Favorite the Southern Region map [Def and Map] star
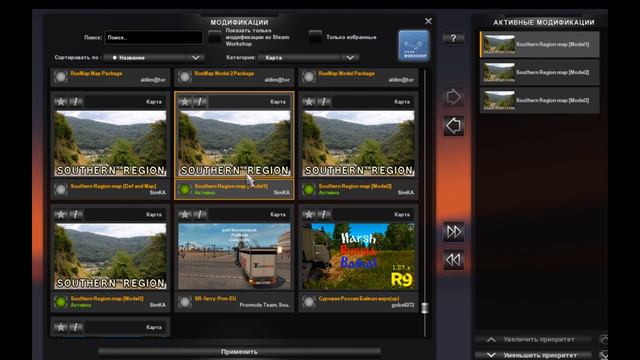This screenshot has height=360, width=640. point(61,102)
